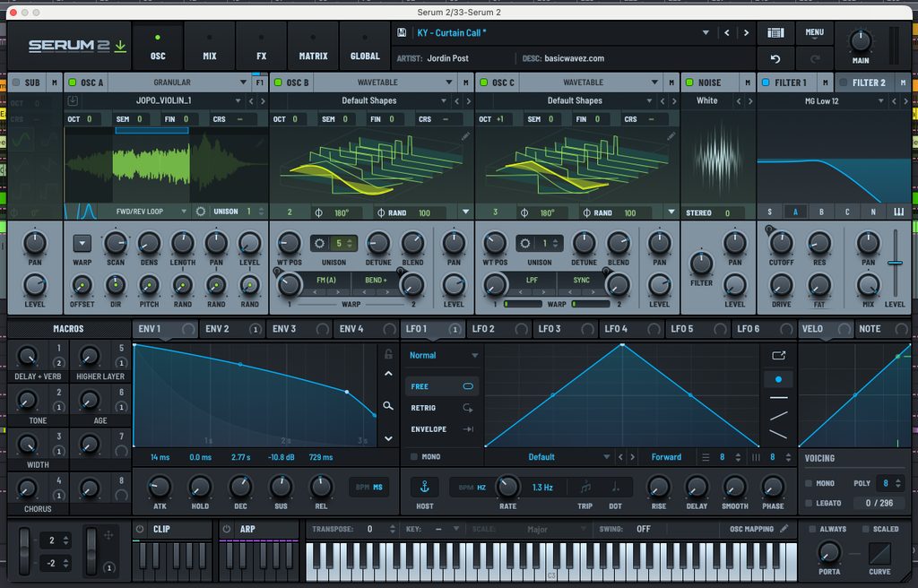Click the Serum 2 download update arrow
Viewport: 918px width, 588px height.
120,46
